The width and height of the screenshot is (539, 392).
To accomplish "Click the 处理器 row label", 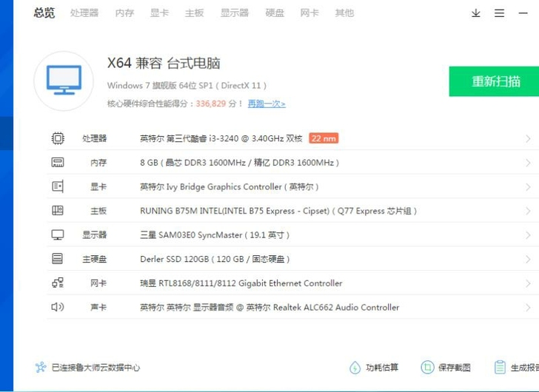I will click(95, 138).
